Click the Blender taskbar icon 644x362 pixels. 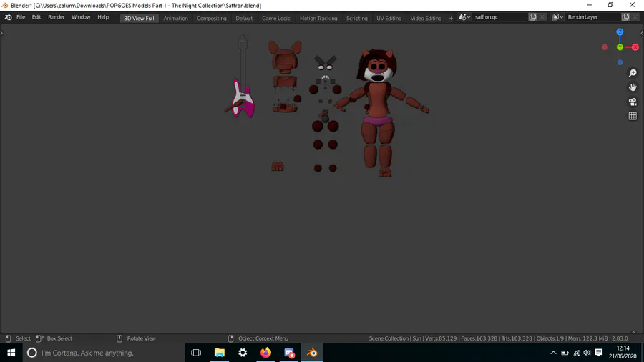(x=312, y=353)
